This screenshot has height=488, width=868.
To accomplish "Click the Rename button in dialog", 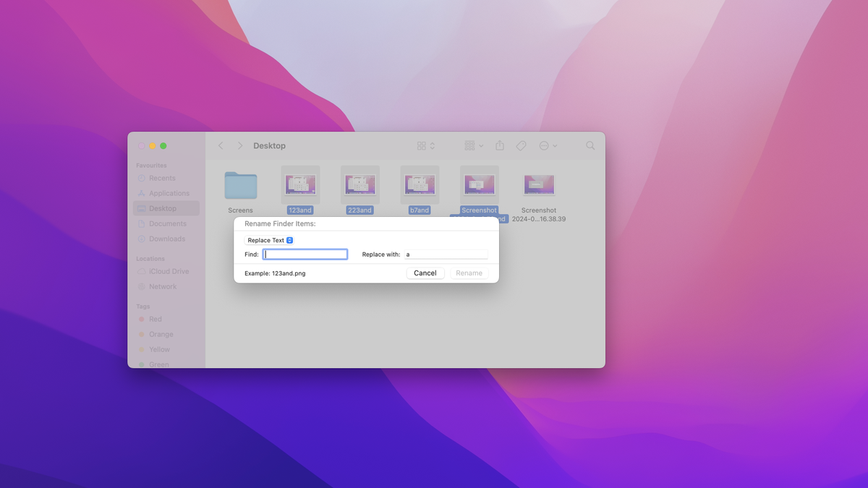I will [x=469, y=273].
